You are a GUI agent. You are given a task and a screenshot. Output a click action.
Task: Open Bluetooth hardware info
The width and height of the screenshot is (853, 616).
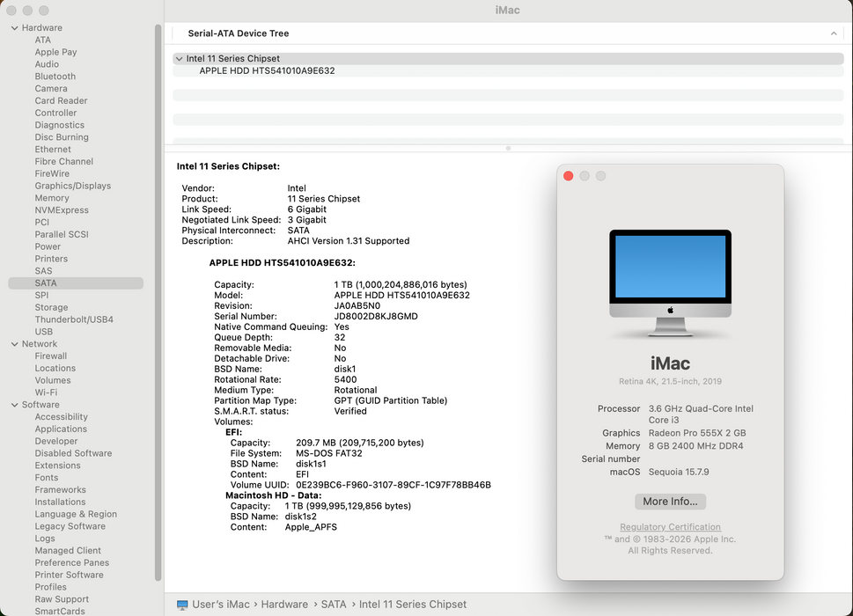coord(55,77)
